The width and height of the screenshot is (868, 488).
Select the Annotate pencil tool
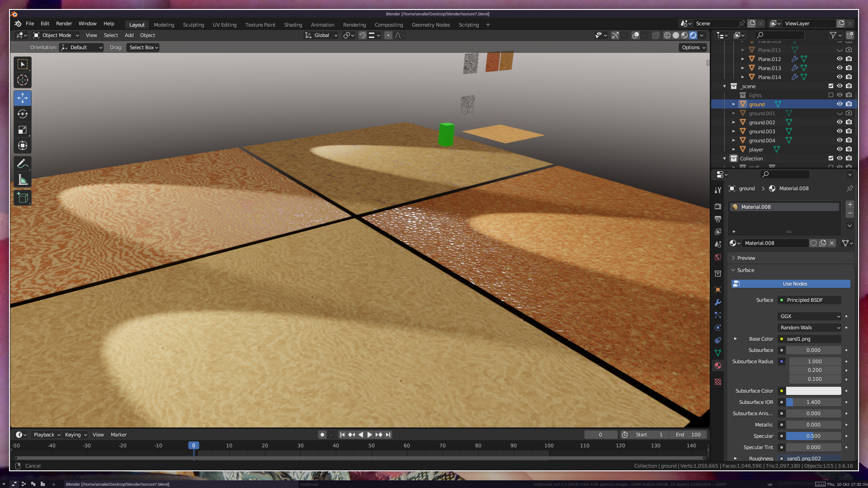pyautogui.click(x=23, y=164)
